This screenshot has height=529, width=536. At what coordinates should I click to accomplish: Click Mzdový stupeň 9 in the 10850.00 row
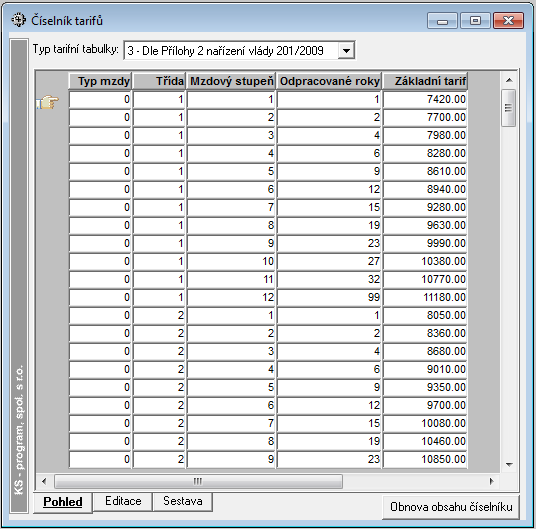(x=231, y=459)
